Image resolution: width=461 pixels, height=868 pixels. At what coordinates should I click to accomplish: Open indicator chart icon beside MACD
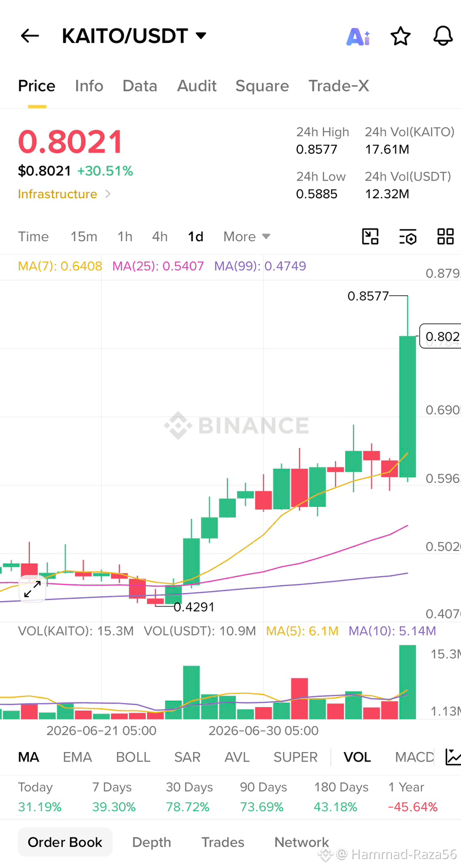(453, 757)
